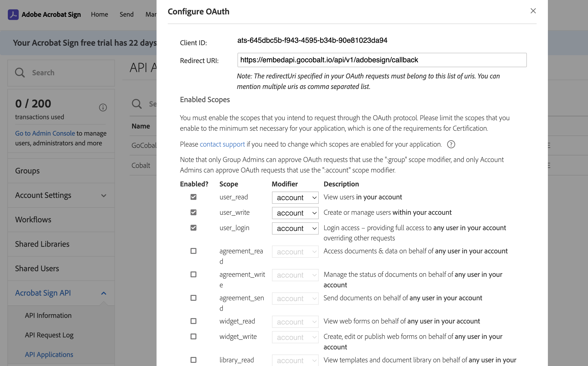Screen dimensions: 588x366
Task: Select the Send menu item
Action: pyautogui.click(x=126, y=14)
